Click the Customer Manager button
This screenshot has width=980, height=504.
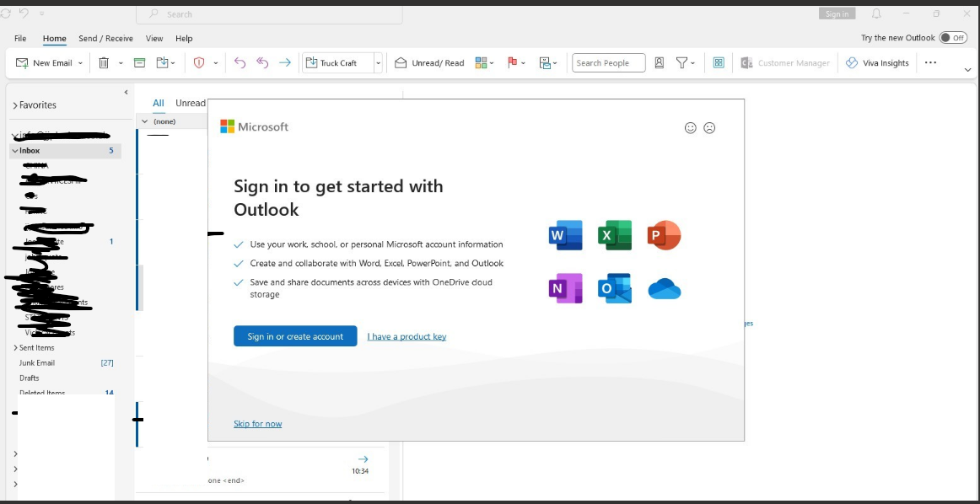point(785,63)
